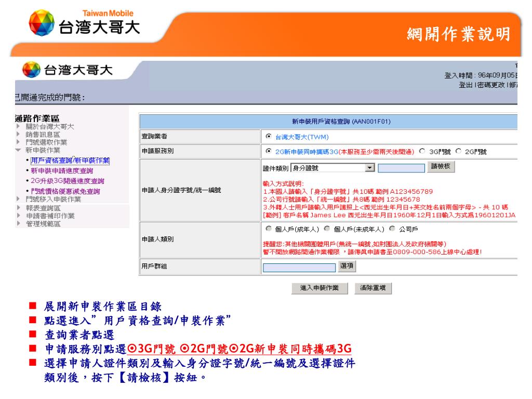
Task: Open 新申裝申請進度查詢 link
Action: click(x=62, y=170)
